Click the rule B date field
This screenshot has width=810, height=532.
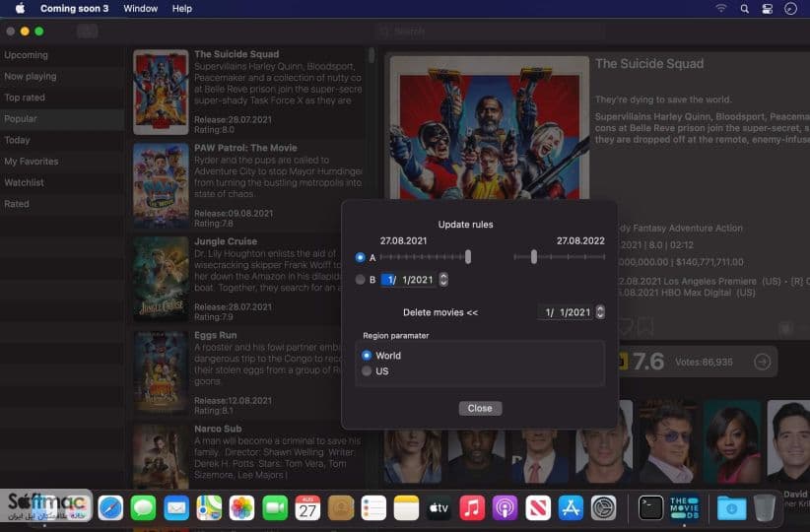(409, 280)
